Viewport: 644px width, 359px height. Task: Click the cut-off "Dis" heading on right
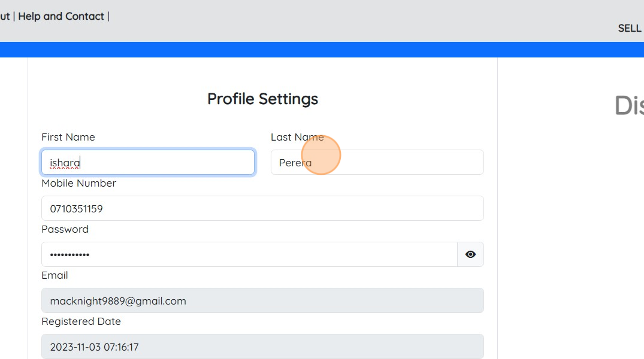pos(629,105)
